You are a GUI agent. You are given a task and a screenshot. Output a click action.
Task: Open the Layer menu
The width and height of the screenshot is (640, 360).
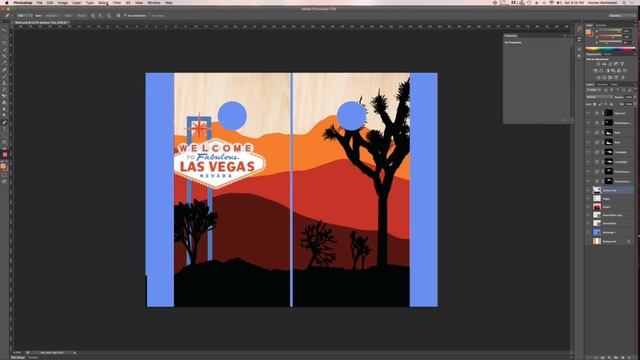tap(76, 3)
